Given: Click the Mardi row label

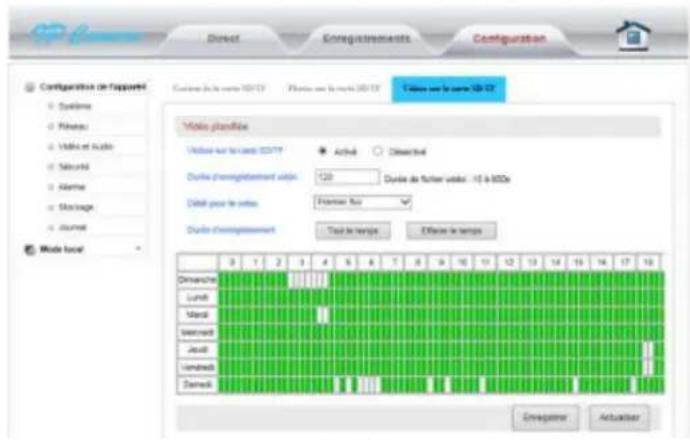Looking at the screenshot, I should tap(198, 315).
